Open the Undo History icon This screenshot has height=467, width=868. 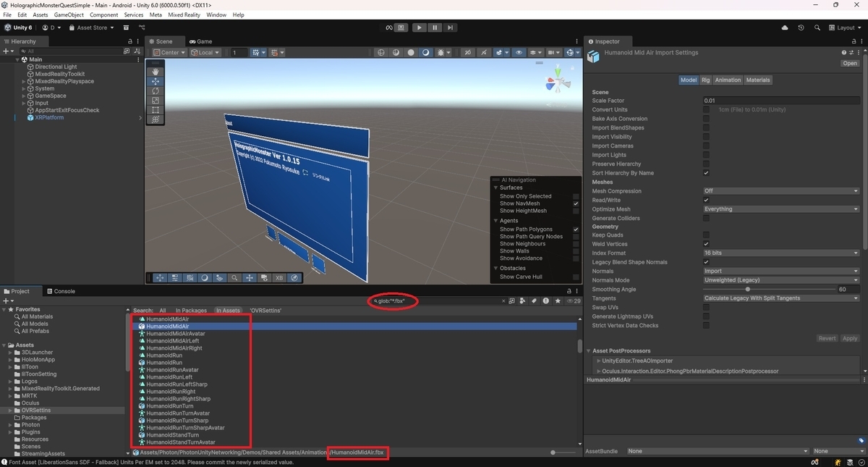(x=801, y=28)
